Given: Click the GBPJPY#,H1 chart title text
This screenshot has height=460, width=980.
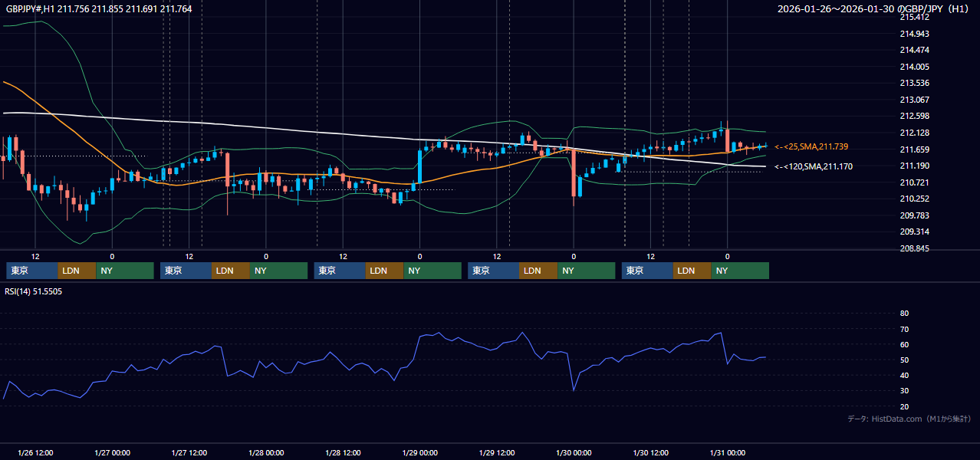Looking at the screenshot, I should click(100, 8).
